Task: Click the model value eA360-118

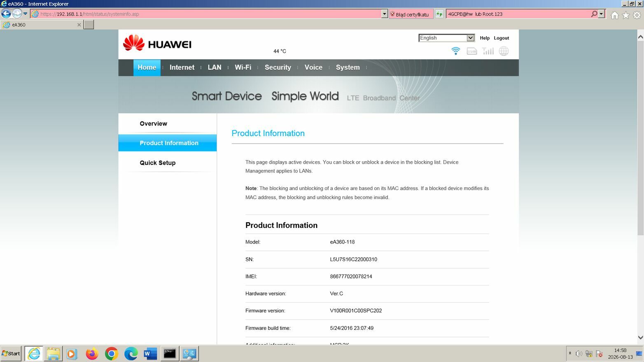Action: 342,242
